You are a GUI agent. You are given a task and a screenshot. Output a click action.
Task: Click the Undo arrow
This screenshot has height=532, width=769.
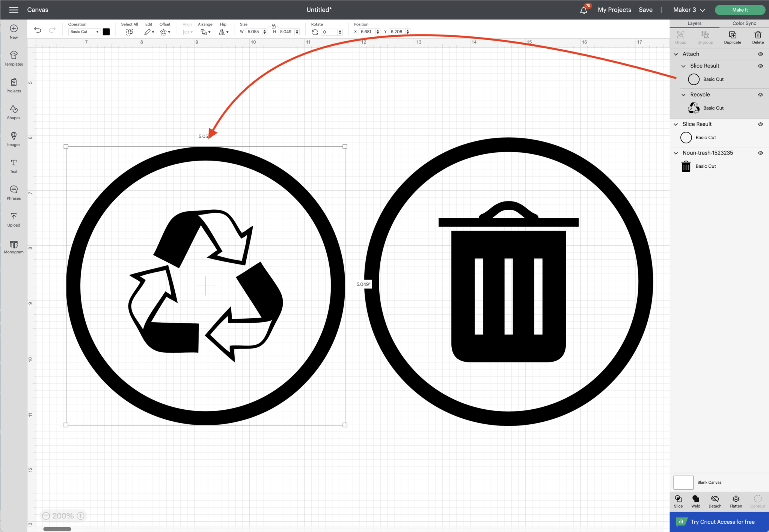click(x=38, y=30)
